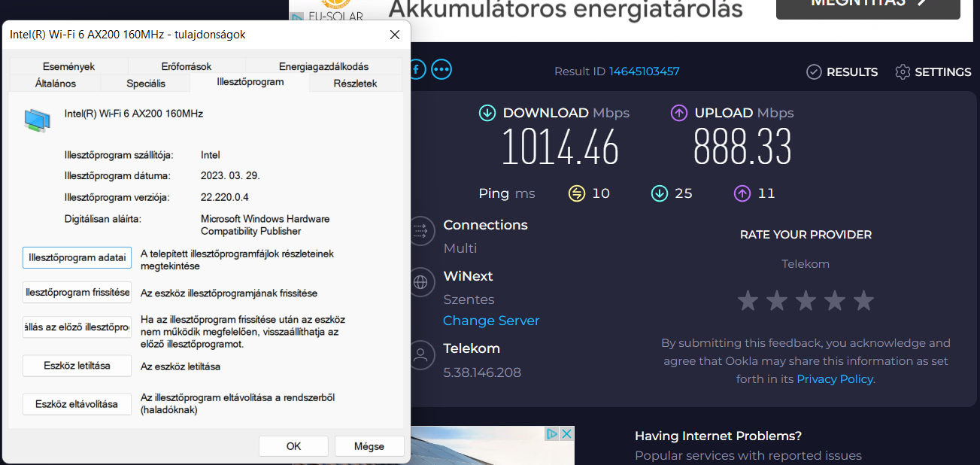Click the RATE YOUR PROVIDER heading
The height and width of the screenshot is (465, 980).
tap(806, 235)
